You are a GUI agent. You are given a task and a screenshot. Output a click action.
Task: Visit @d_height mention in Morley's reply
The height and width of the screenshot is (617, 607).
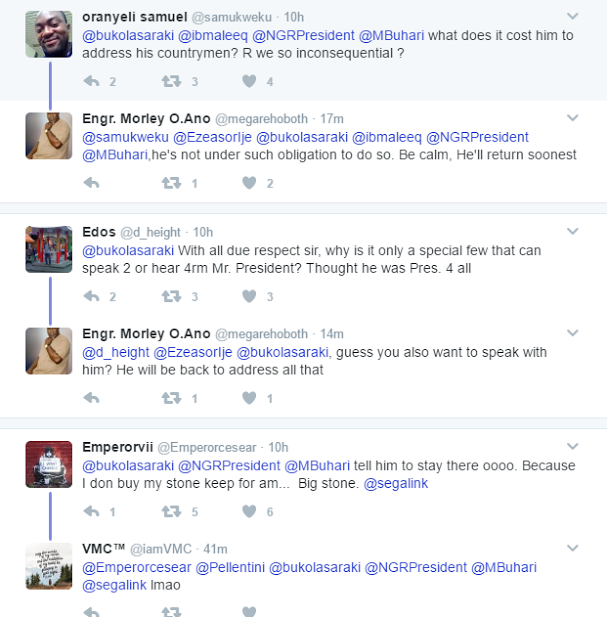115,351
